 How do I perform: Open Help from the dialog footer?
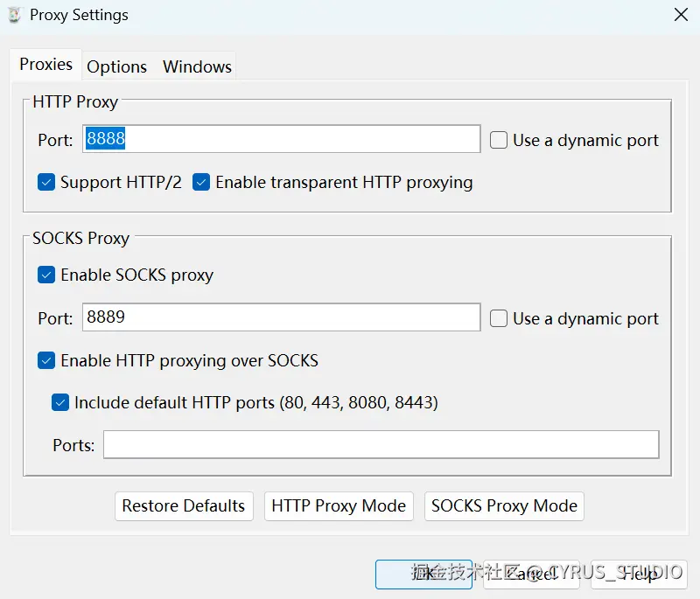click(639, 574)
